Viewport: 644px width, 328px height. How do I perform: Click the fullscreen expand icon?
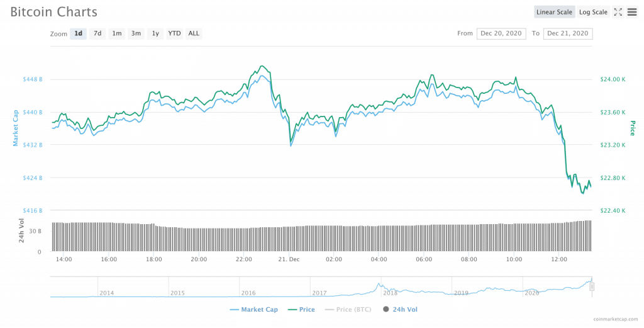618,12
